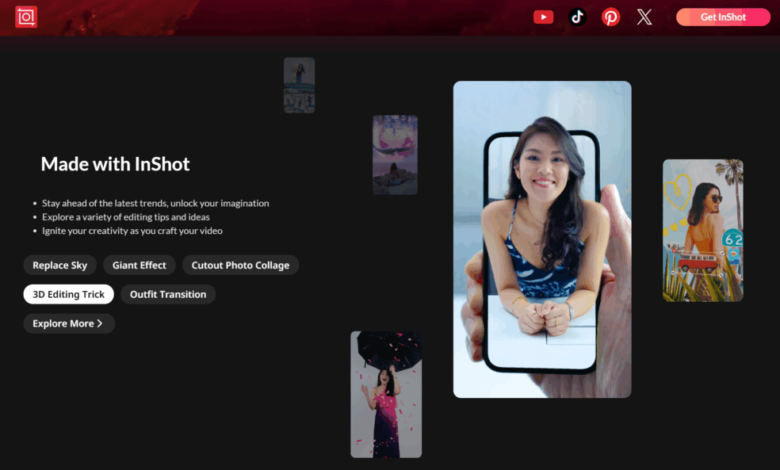Open the umbrella petals woman thumbnail
This screenshot has width=780, height=470.
pos(386,394)
